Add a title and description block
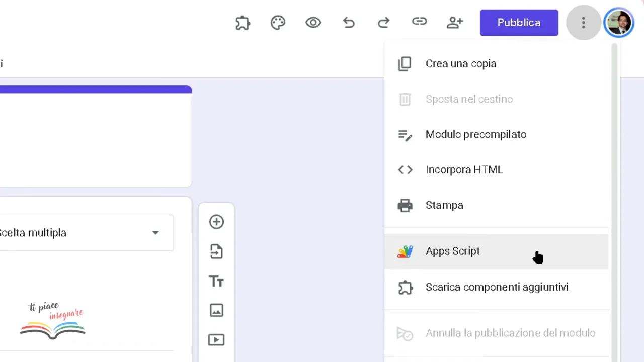 (216, 281)
